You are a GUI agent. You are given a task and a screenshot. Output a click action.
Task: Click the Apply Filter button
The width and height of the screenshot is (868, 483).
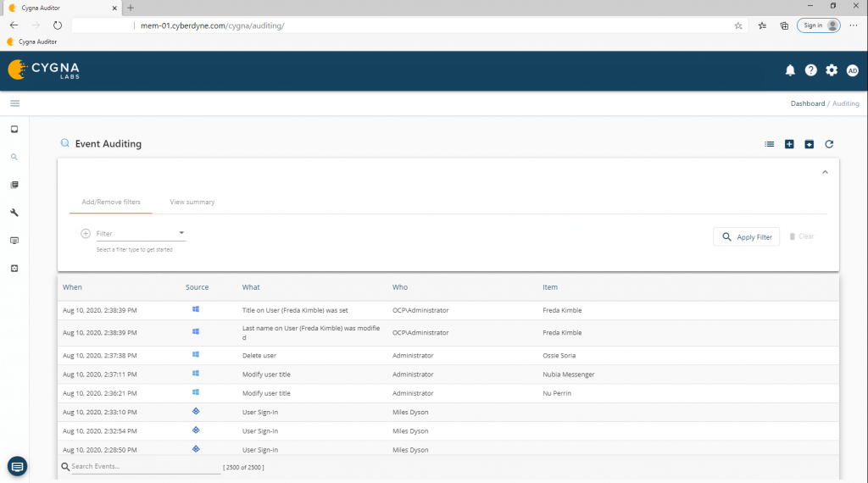click(x=746, y=237)
